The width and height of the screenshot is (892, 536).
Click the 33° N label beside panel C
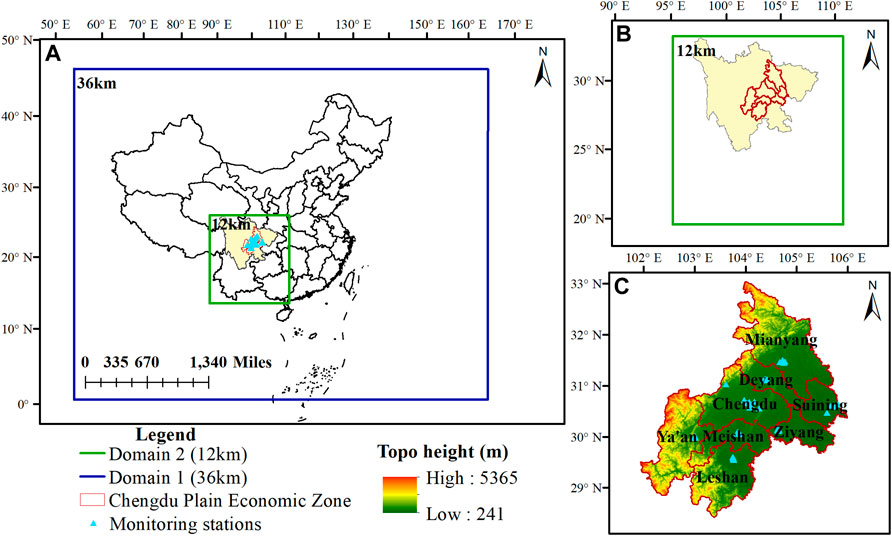[584, 284]
